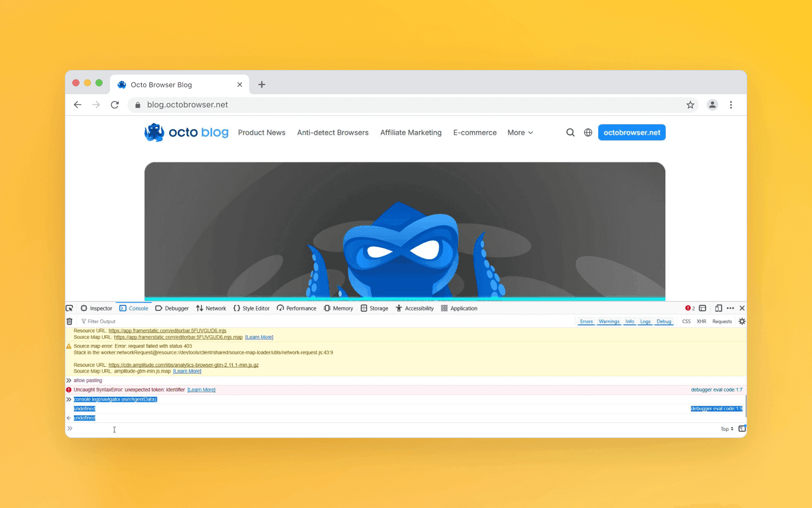Open DevTools meatball menu for more options
The image size is (812, 508).
[730, 308]
